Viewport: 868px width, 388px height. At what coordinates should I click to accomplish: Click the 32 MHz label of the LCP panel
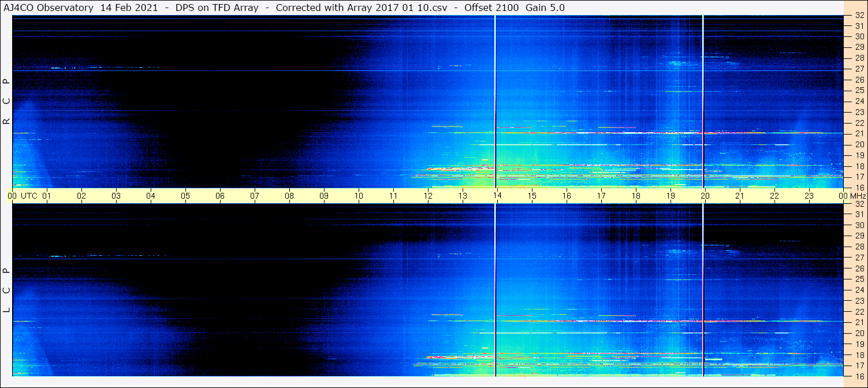(x=859, y=204)
